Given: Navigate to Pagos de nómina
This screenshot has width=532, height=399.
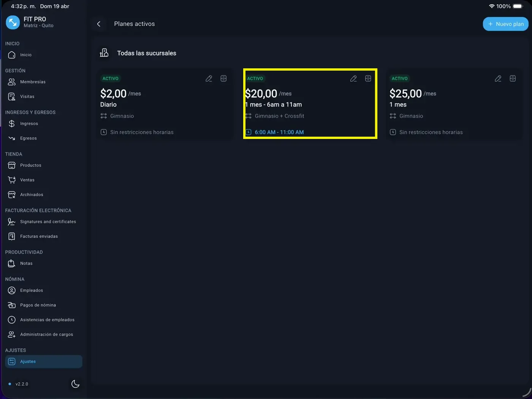Looking at the screenshot, I should tap(38, 305).
